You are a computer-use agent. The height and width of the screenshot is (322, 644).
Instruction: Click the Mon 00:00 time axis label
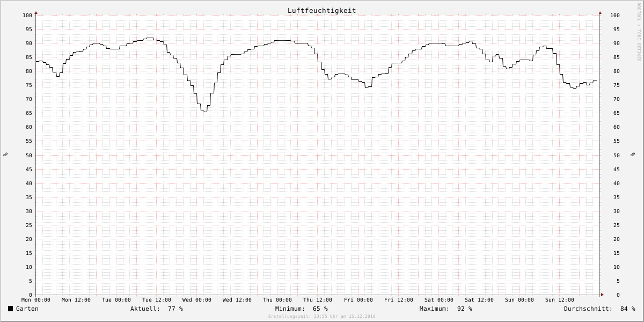[36, 300]
